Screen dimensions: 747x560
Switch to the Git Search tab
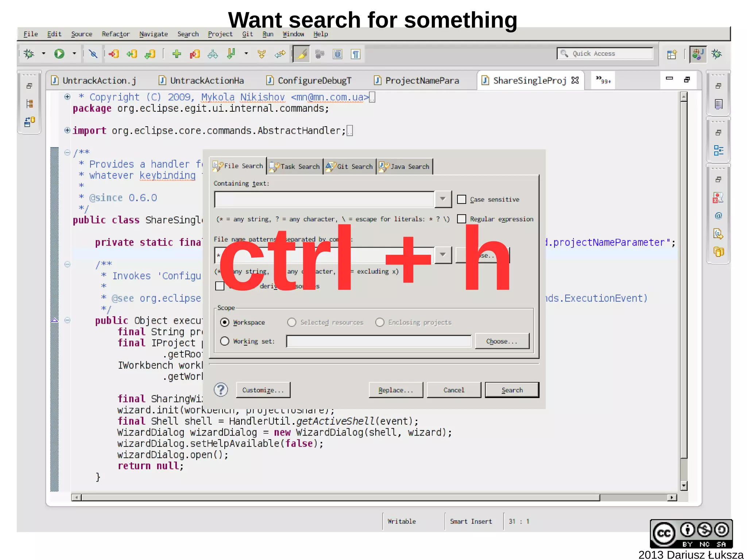349,166
